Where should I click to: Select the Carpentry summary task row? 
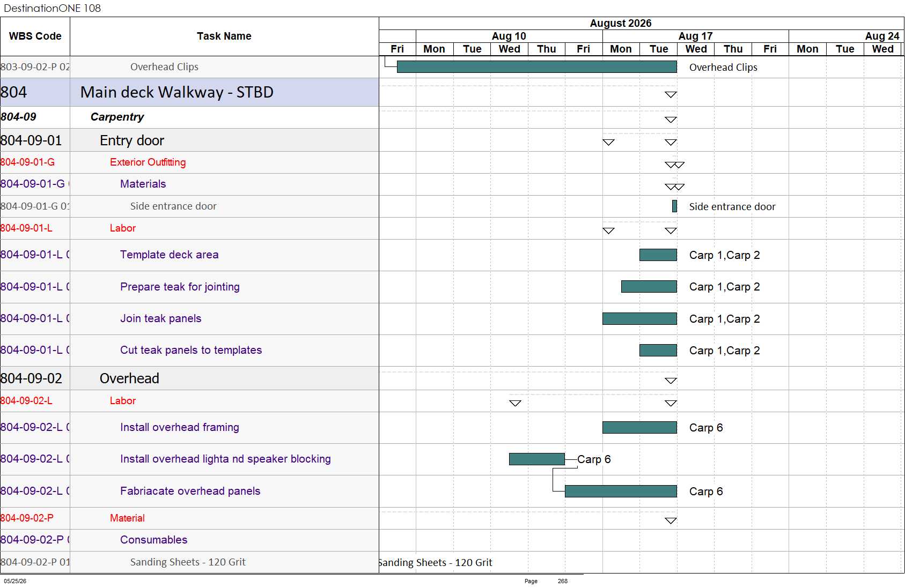click(x=189, y=117)
